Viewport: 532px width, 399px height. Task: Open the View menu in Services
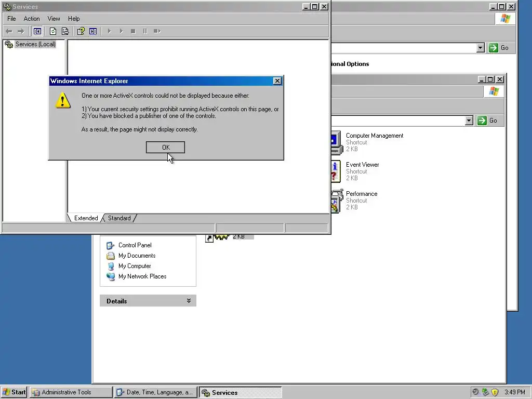click(x=54, y=19)
